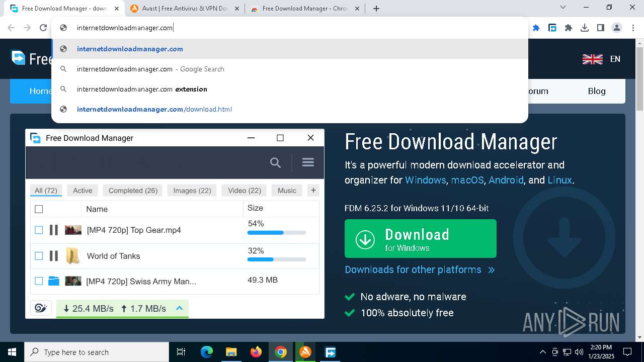Click the pause icon for World of Tanks
Viewport: 644px width, 362px height.
pos(53,256)
